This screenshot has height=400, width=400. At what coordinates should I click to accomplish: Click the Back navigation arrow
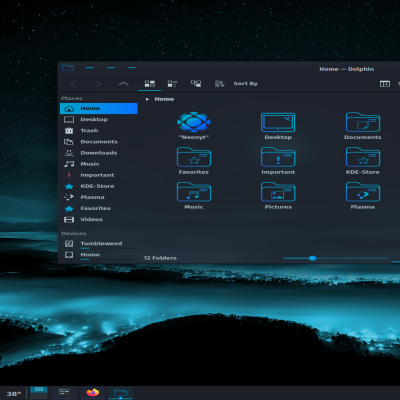[x=73, y=84]
